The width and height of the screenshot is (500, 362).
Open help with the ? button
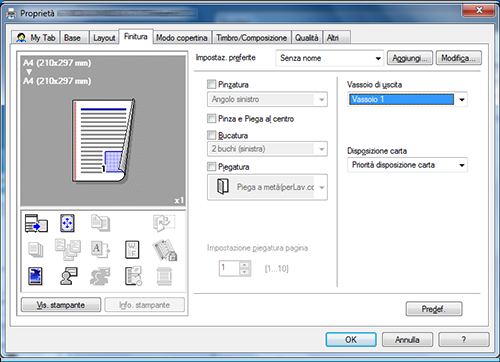(464, 339)
